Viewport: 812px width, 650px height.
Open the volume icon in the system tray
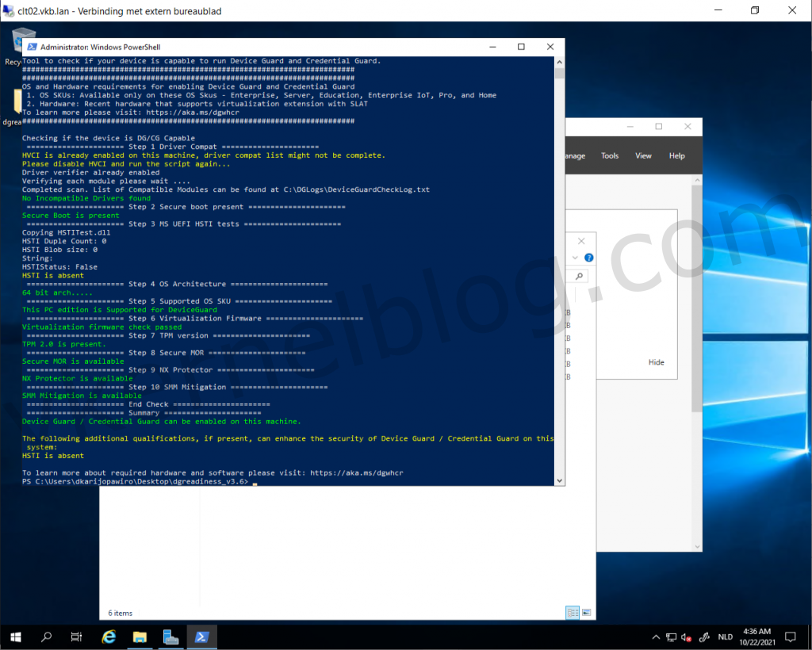tap(684, 637)
